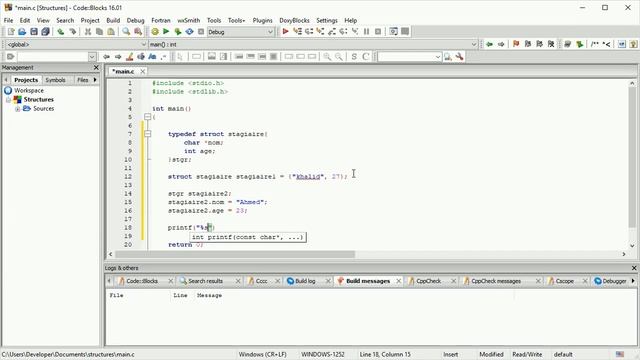Jump forward with the right arrow icon
This screenshot has height=360, width=640.
[501, 44]
